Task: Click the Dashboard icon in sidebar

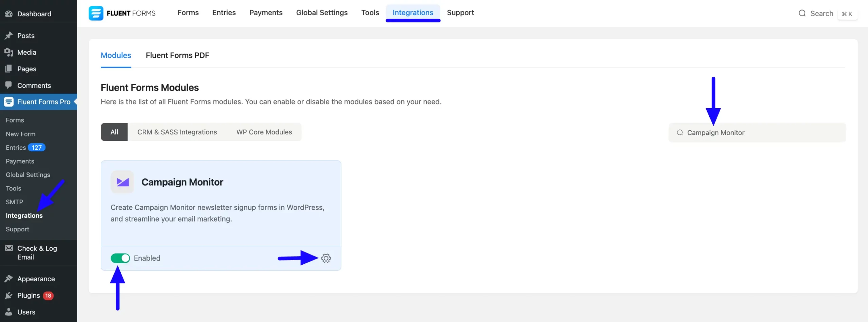Action: tap(9, 14)
